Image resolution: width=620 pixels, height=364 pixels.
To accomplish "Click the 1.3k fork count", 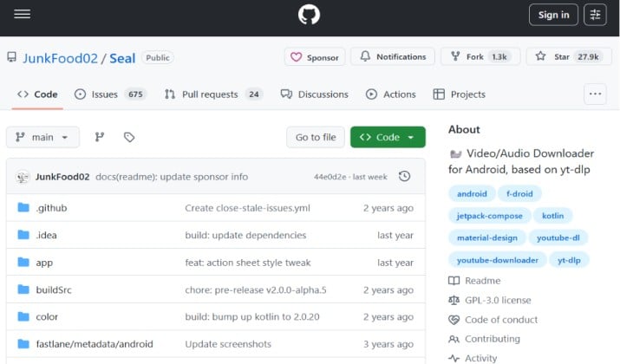I will click(x=499, y=57).
